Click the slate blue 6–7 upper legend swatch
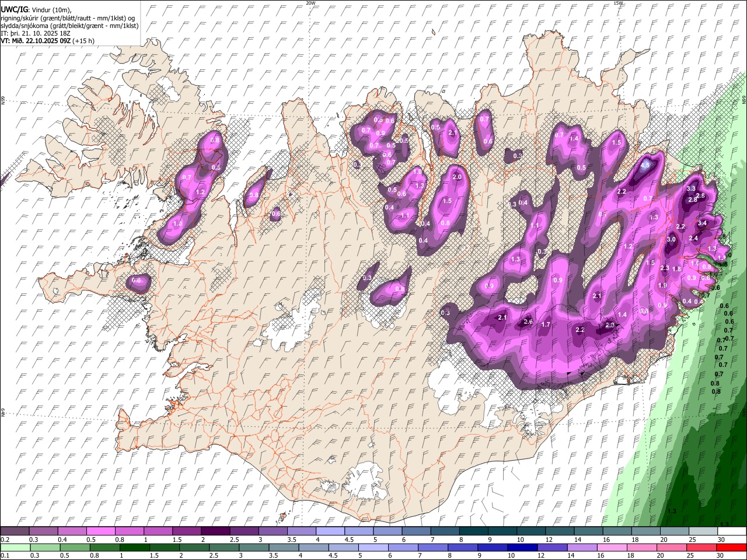Screen dimensions: 747x560 pyautogui.click(x=417, y=531)
